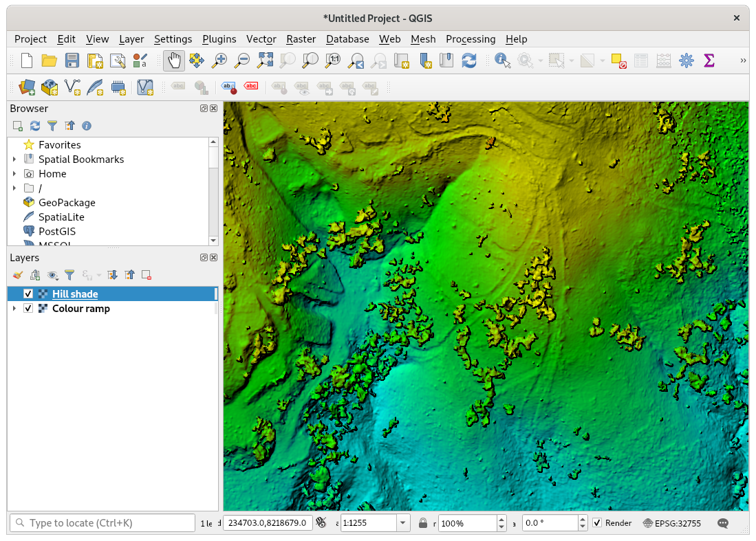
Task: Open the Raster menu
Action: 301,39
